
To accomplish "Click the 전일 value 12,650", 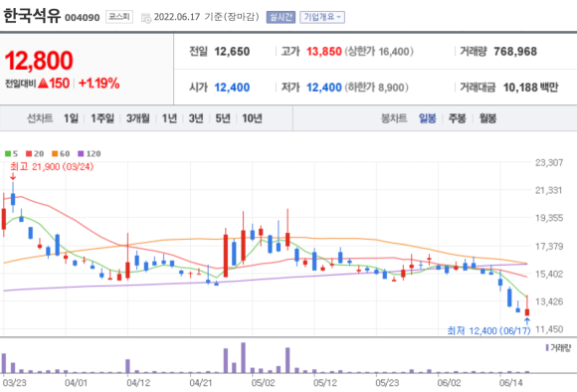I will pyautogui.click(x=232, y=51).
